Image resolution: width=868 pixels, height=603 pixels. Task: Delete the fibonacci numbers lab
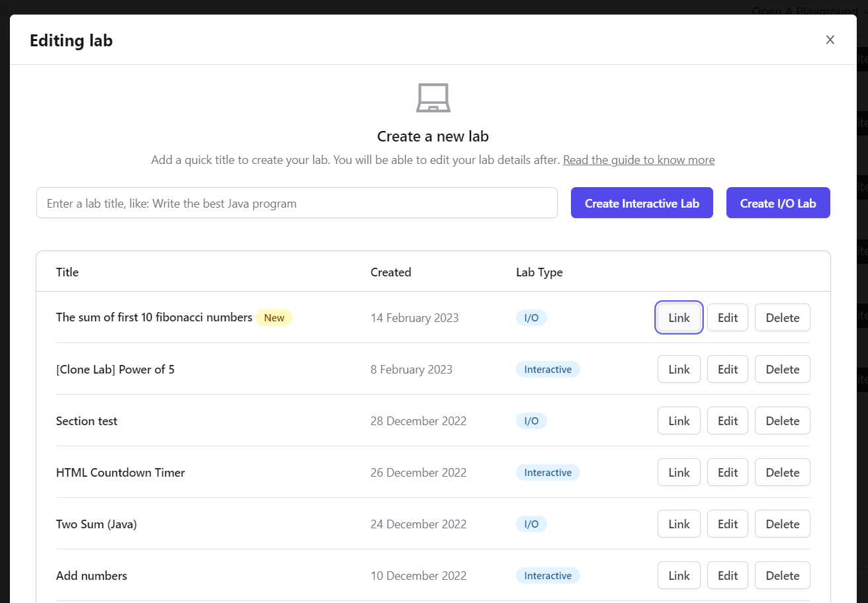point(782,318)
